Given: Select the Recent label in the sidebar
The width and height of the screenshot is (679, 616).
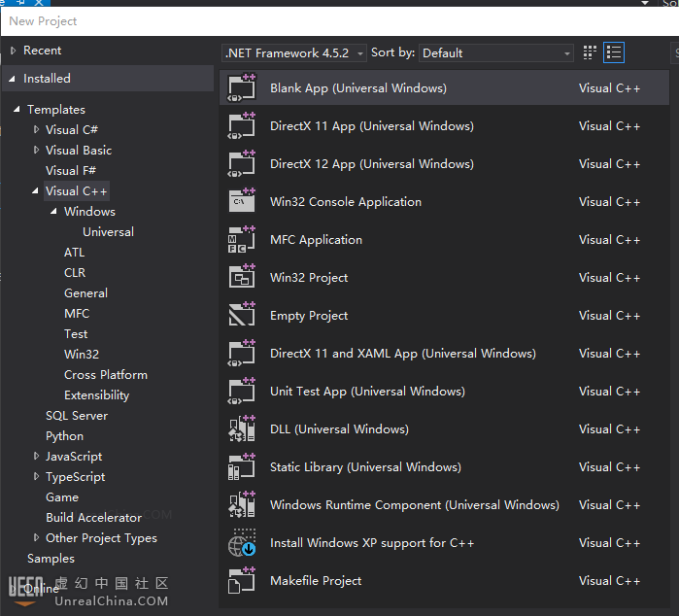Looking at the screenshot, I should pos(42,51).
